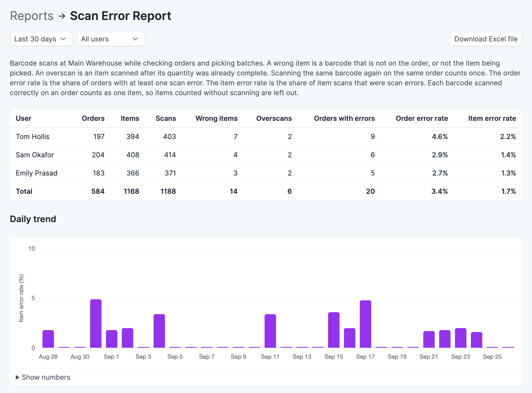Image resolution: width=532 pixels, height=393 pixels.
Task: Open the Last 30 days dropdown
Action: point(41,39)
